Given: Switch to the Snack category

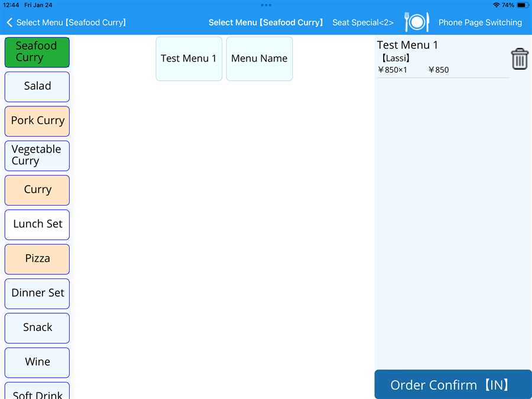Looking at the screenshot, I should click(x=37, y=327).
